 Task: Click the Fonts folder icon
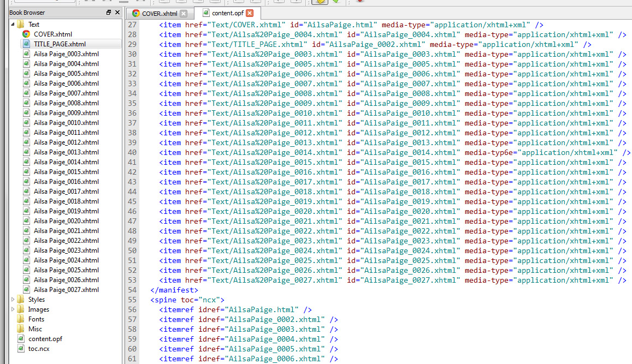[x=21, y=319]
